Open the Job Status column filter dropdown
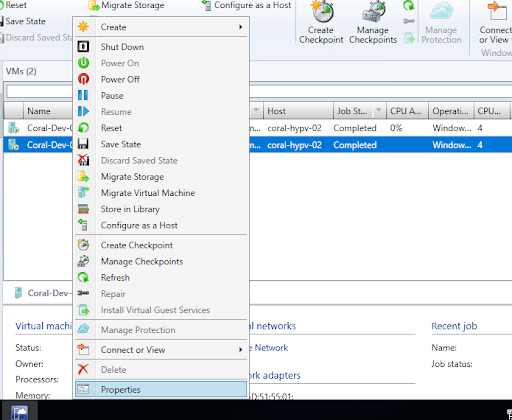The width and height of the screenshot is (512, 420). [x=379, y=111]
